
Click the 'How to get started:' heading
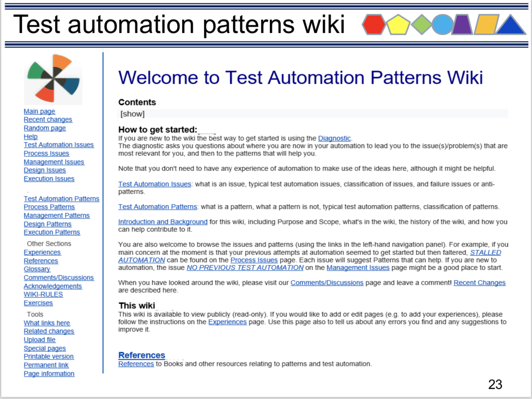tap(158, 130)
